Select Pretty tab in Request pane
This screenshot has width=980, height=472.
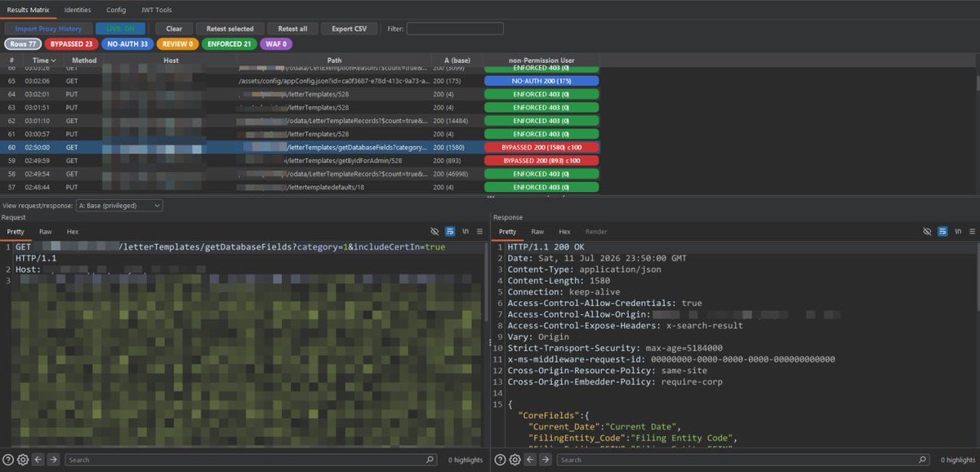16,232
